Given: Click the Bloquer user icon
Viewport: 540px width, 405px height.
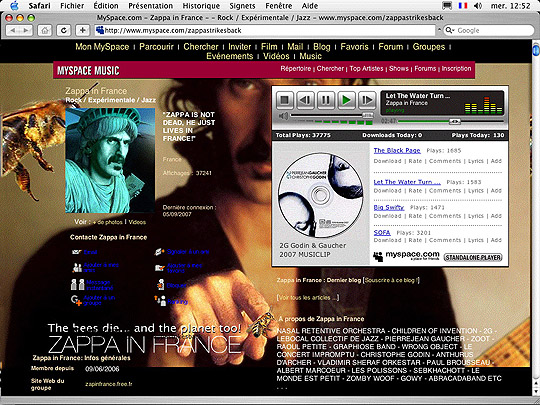Looking at the screenshot, I should point(160,285).
